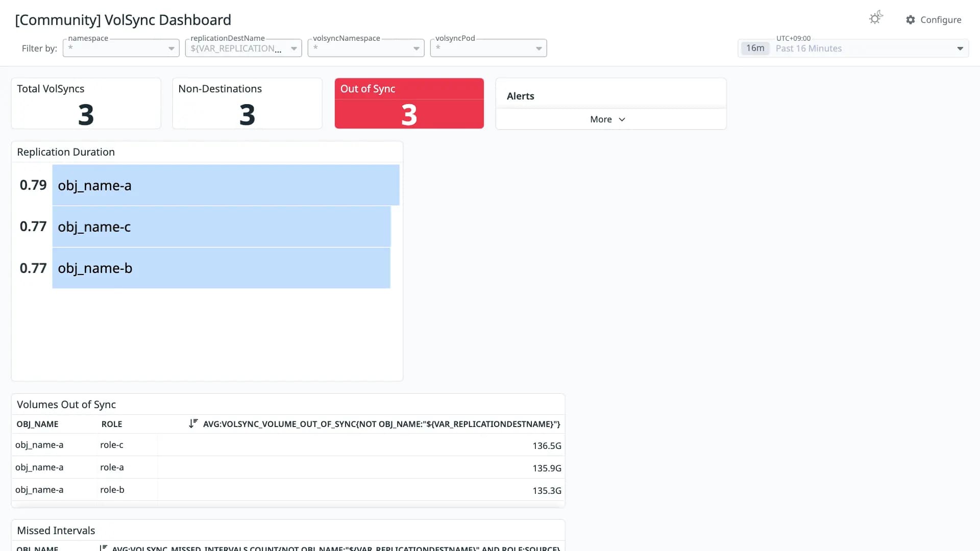The image size is (980, 551).
Task: Open the namespace filter dropdown
Action: tap(121, 48)
